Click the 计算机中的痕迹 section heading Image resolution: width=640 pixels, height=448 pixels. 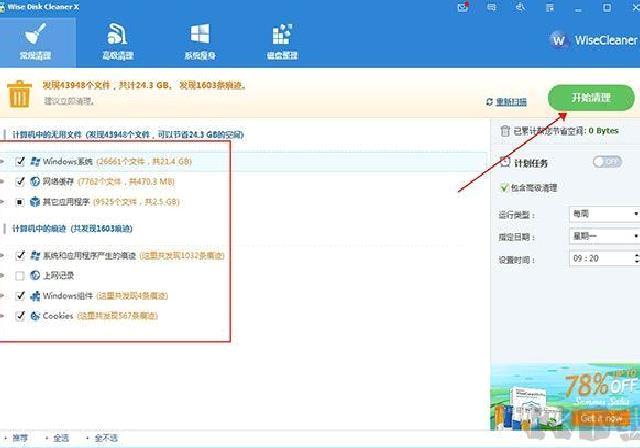pos(72,228)
